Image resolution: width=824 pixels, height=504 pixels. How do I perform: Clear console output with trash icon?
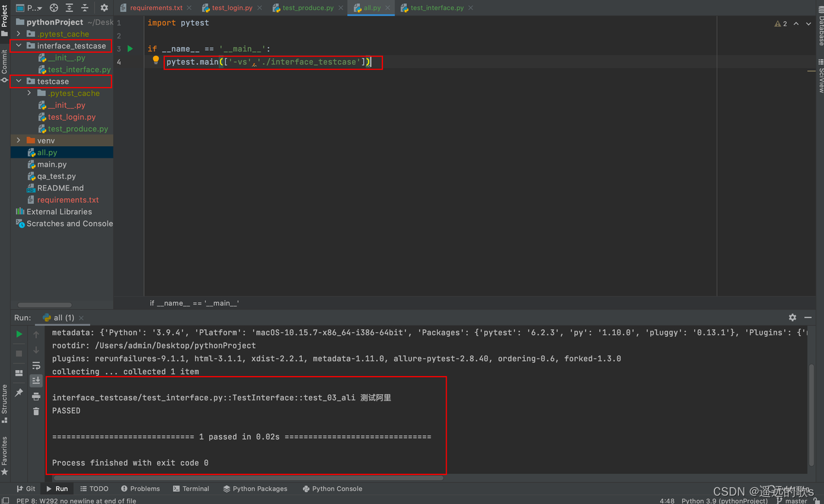tap(36, 411)
